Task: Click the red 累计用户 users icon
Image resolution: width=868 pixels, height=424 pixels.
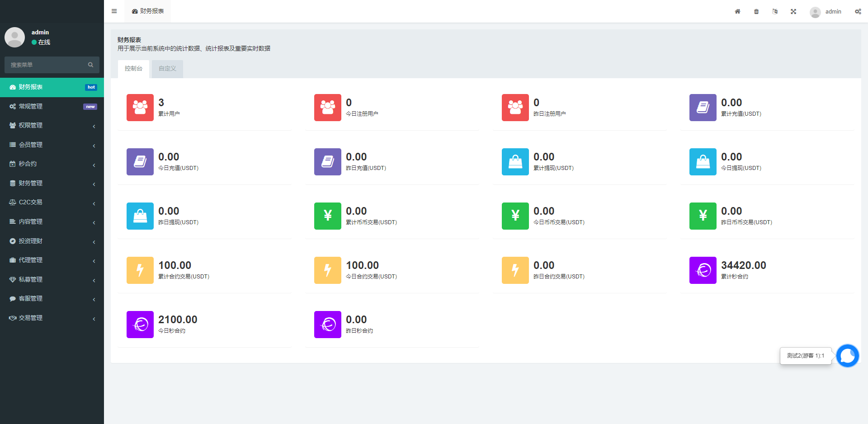Action: [140, 108]
